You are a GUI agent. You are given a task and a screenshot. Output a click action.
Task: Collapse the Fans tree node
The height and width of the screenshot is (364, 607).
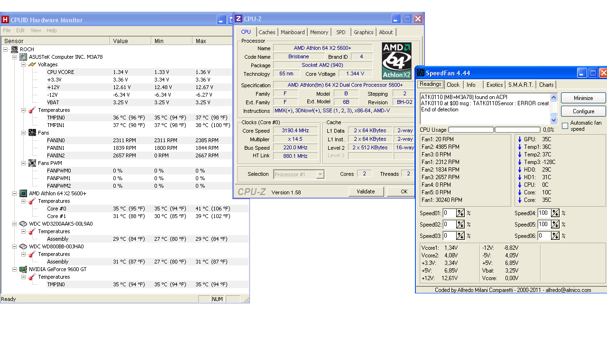coord(24,133)
